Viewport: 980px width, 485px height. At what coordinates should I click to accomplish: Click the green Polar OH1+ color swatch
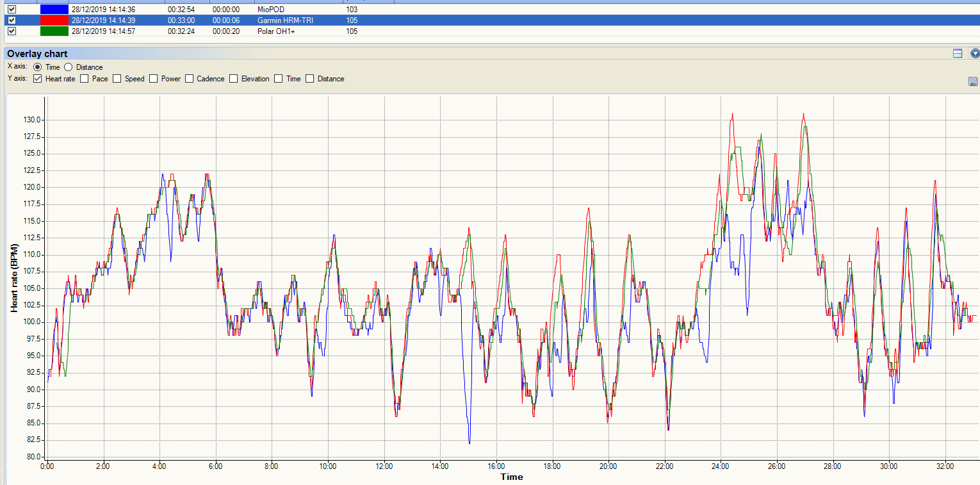point(54,31)
